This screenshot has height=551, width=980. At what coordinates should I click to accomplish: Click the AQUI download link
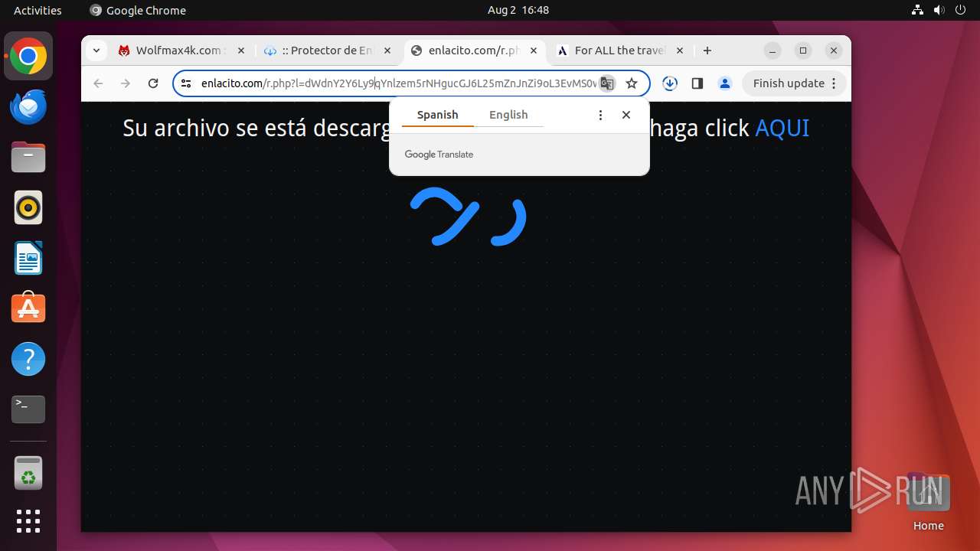point(782,128)
